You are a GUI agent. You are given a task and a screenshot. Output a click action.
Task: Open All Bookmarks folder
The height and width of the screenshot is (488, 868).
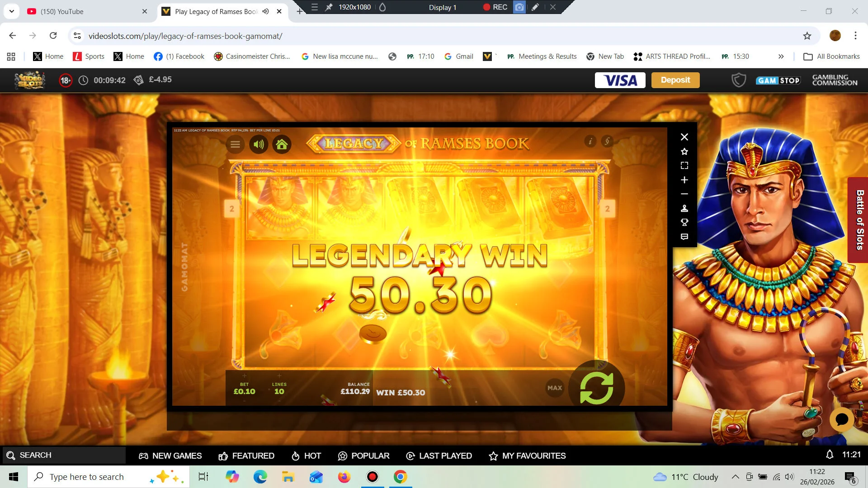[x=831, y=56]
